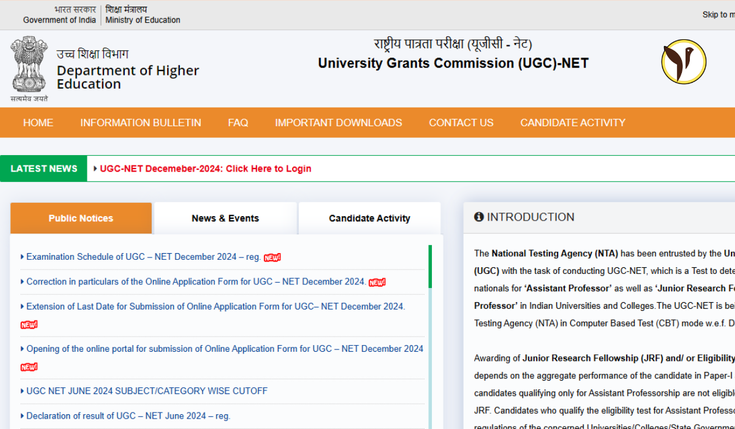This screenshot has width=735, height=429.
Task: Open IMPORTANT DOWNLOADS in navigation bar
Action: coord(338,123)
